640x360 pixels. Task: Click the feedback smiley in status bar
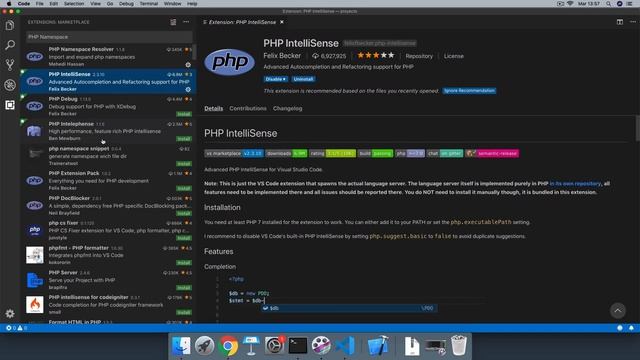pos(620,328)
